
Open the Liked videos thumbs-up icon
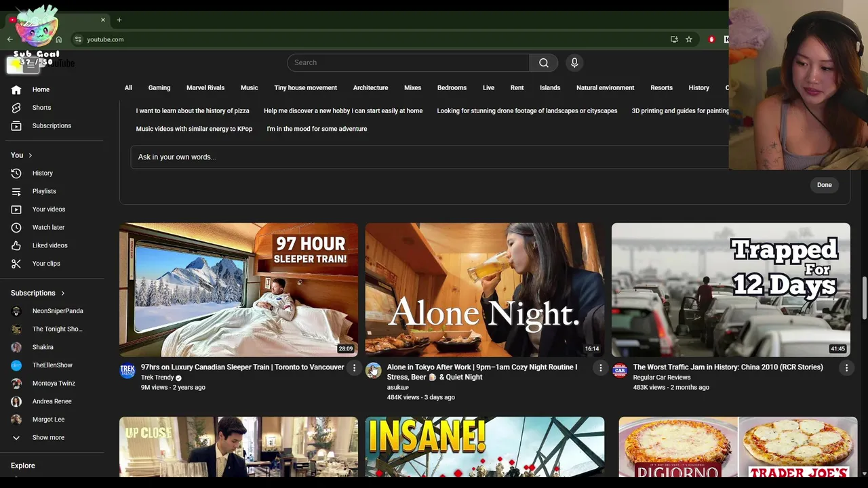tap(16, 245)
